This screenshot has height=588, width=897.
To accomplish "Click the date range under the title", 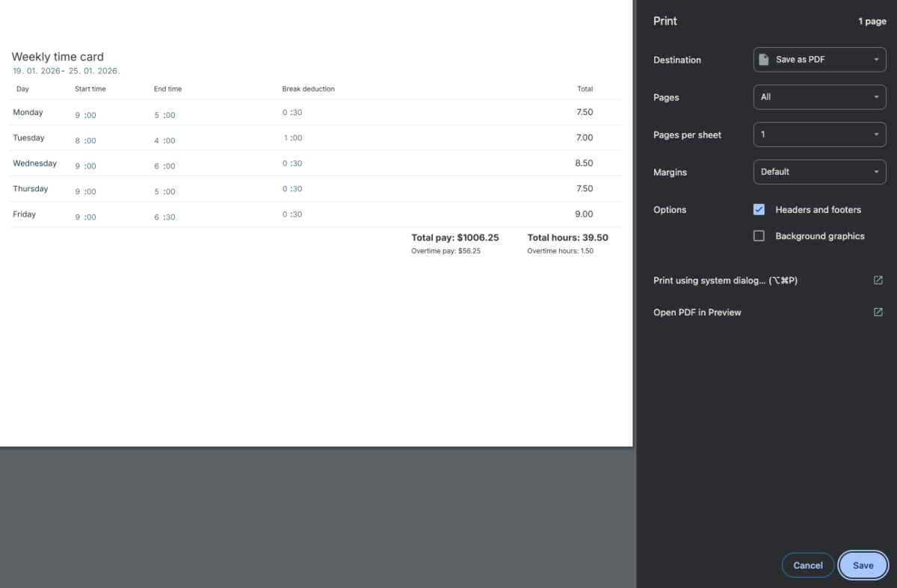I will 66,71.
